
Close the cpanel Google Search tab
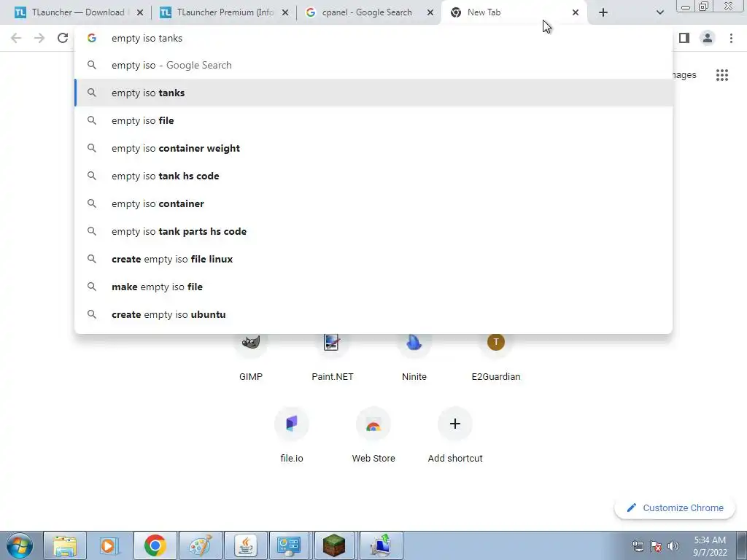430,13
